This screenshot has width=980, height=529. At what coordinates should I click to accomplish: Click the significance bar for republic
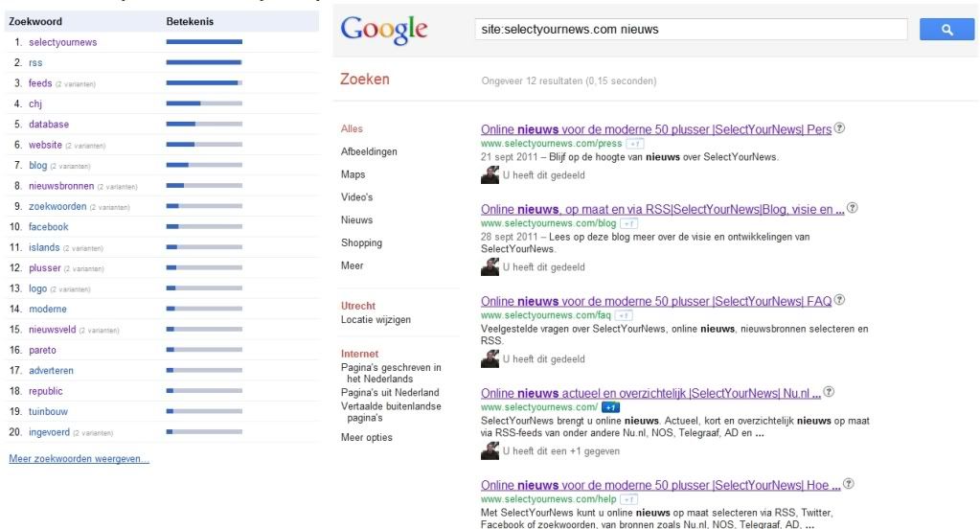point(204,391)
